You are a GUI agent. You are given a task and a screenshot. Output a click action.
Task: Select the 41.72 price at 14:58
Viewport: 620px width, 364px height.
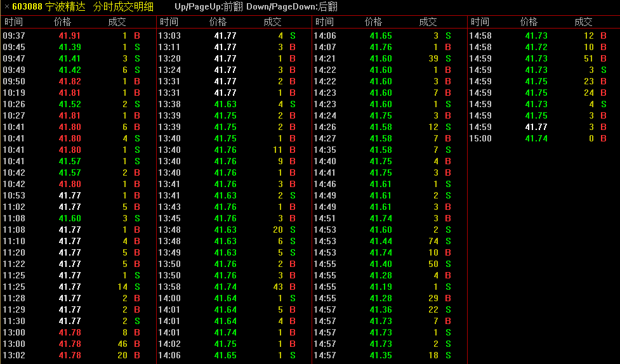[536, 47]
